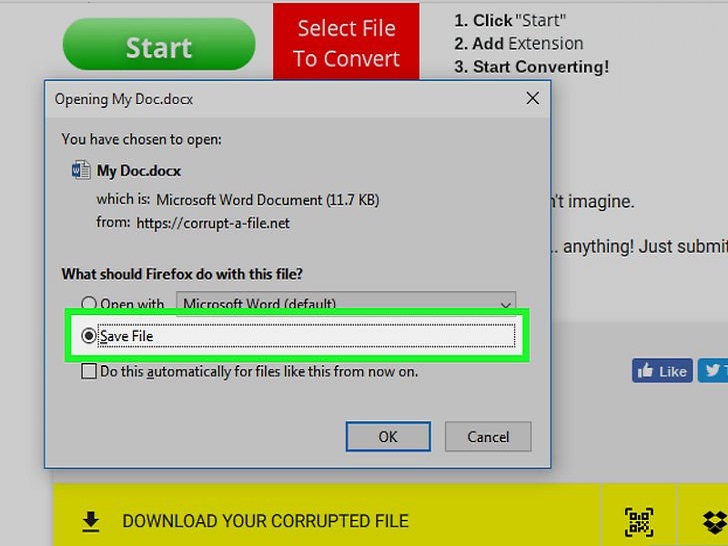Select the Save File radio button
Screen dimensions: 728x546
[89, 336]
